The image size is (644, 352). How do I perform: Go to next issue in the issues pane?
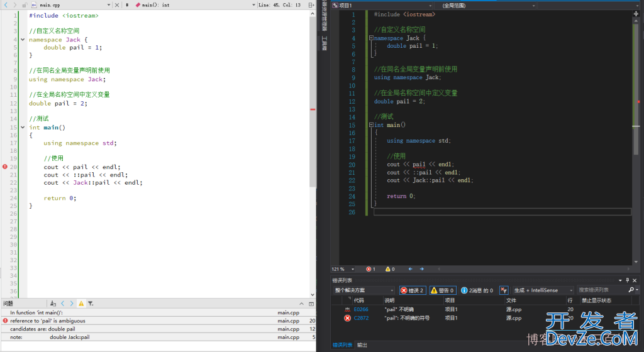(71, 304)
